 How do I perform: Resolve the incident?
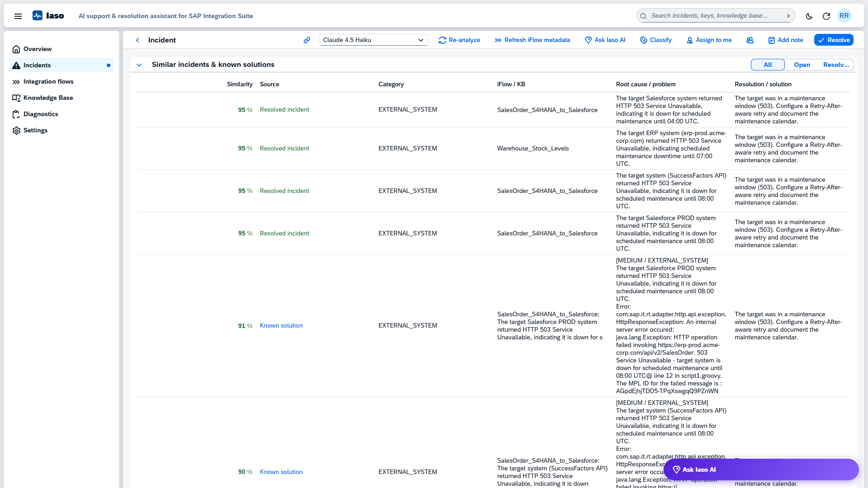coord(834,40)
